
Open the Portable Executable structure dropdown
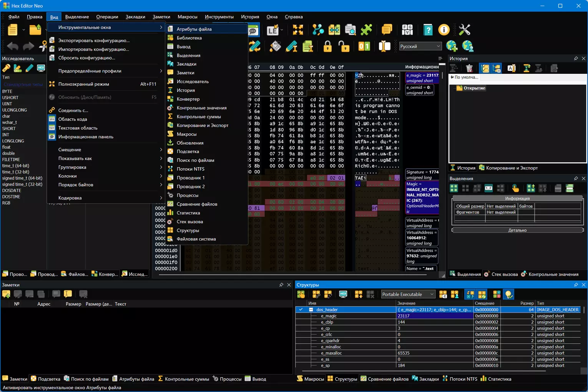coord(408,294)
